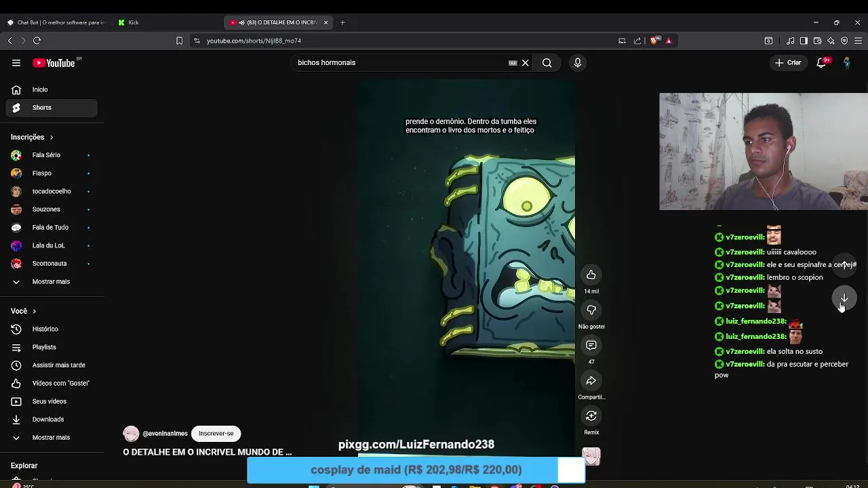Click the address bar URL

coord(254,41)
